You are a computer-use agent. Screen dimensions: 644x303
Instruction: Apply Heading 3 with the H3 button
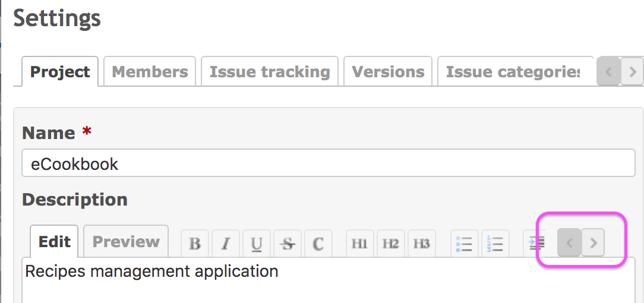(421, 244)
